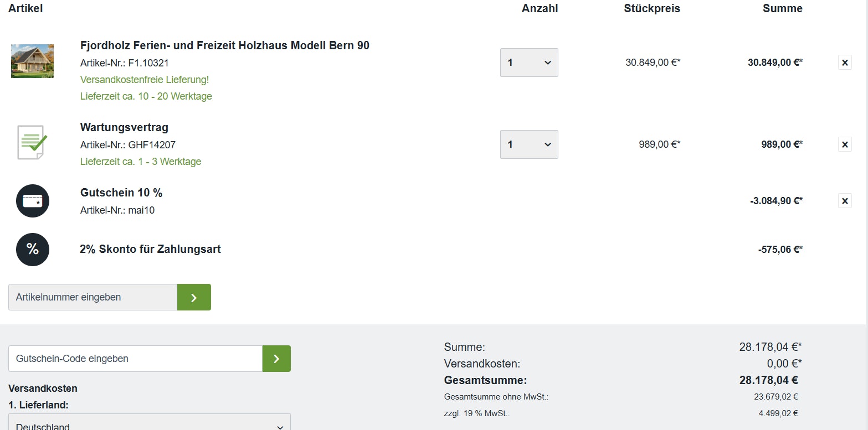Screen dimensions: 868x430
Task: Click the Wartungsvertrag document checkmark icon
Action: (x=32, y=143)
